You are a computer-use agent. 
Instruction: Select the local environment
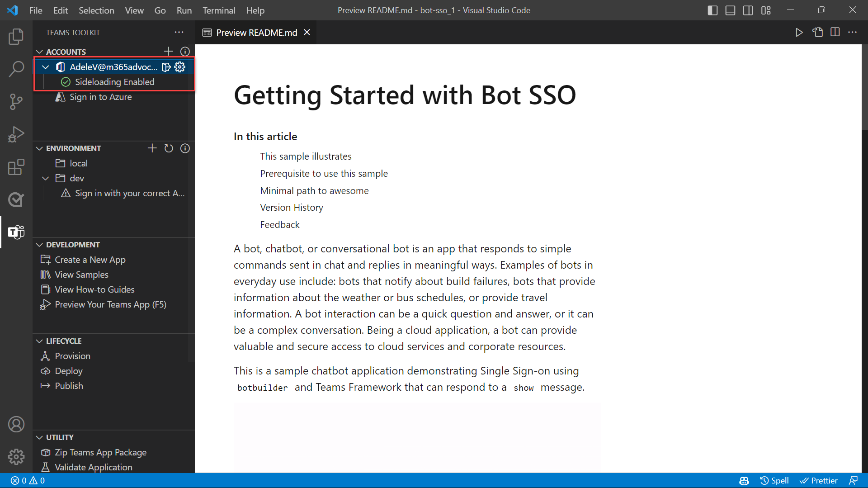tap(78, 163)
